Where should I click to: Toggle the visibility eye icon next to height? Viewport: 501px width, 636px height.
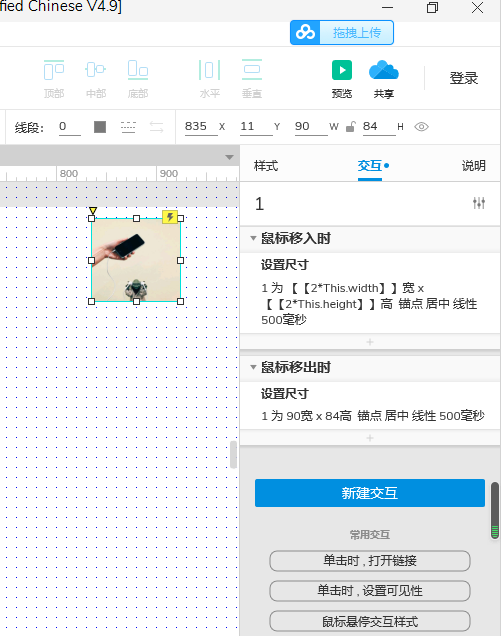tap(421, 127)
